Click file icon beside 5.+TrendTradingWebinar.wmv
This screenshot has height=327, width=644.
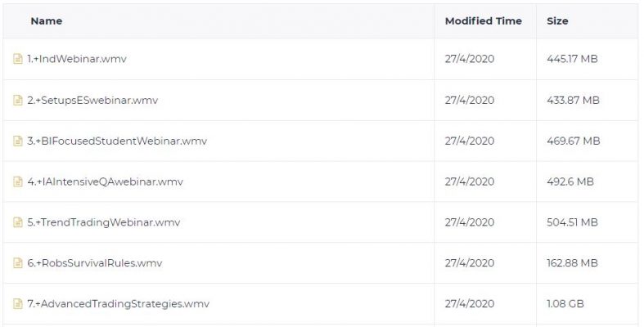(x=18, y=222)
